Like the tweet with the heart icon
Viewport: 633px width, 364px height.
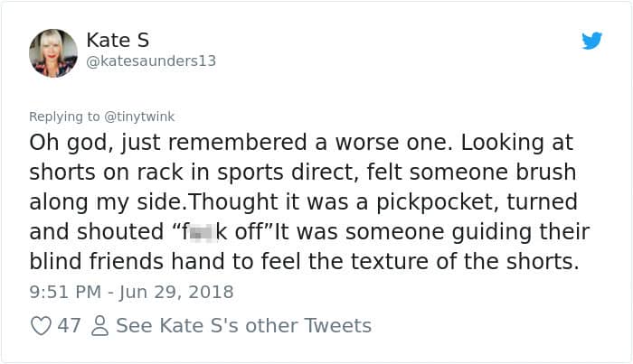[41, 325]
